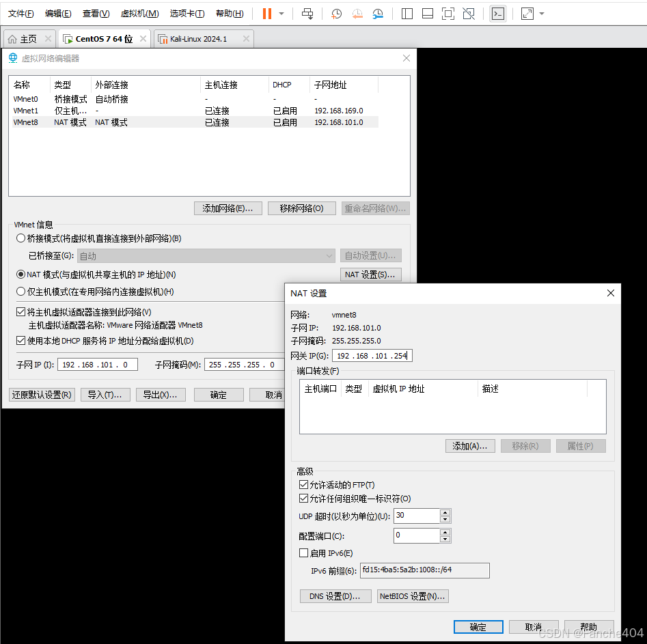Select the VMnet0 network row
The image size is (647, 644).
(x=195, y=99)
